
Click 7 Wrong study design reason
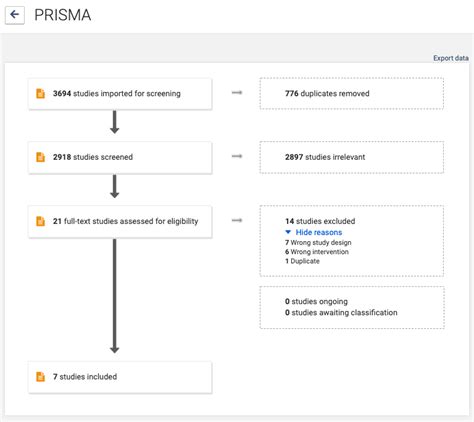pos(318,242)
